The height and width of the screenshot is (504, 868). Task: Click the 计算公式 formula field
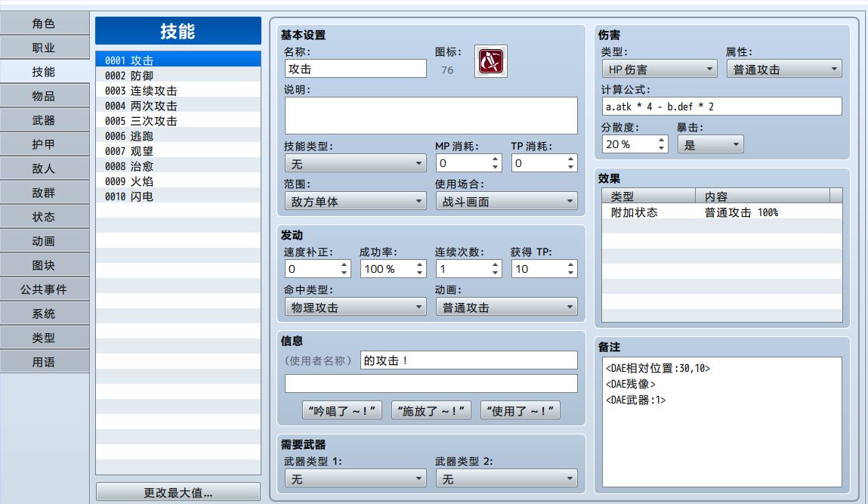[x=722, y=107]
